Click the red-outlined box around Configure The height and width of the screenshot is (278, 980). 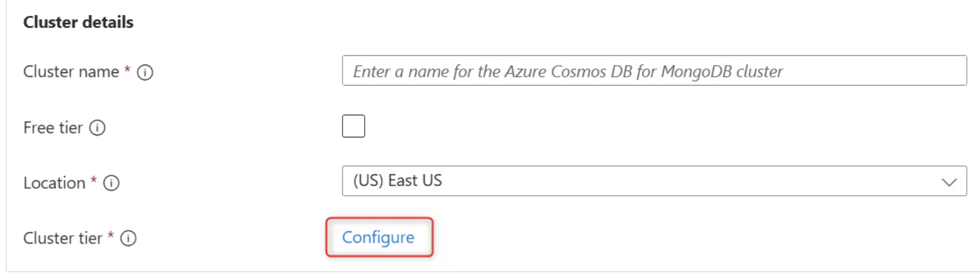point(379,237)
